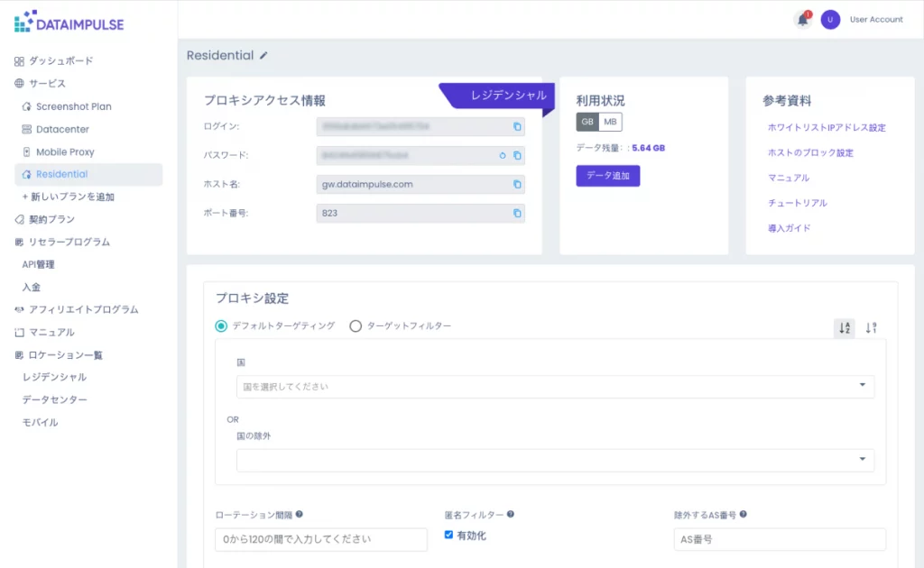Click the numeric sort order icon

pos(871,328)
